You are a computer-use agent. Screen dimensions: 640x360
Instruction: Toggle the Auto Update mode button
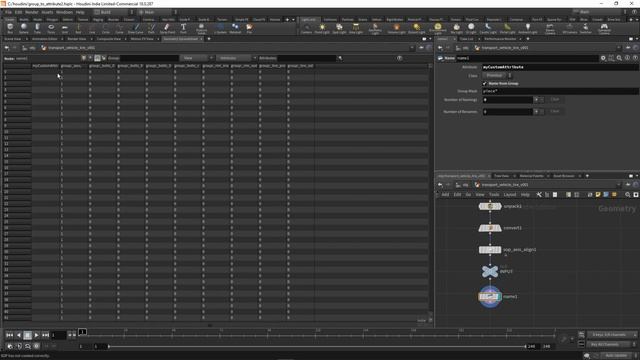pyautogui.click(x=616, y=356)
